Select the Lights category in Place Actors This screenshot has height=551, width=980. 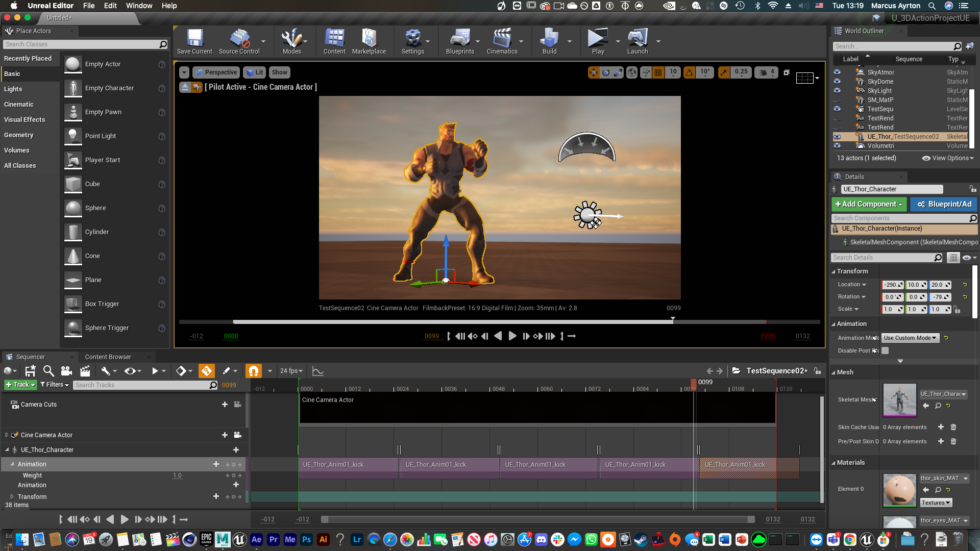pyautogui.click(x=13, y=89)
